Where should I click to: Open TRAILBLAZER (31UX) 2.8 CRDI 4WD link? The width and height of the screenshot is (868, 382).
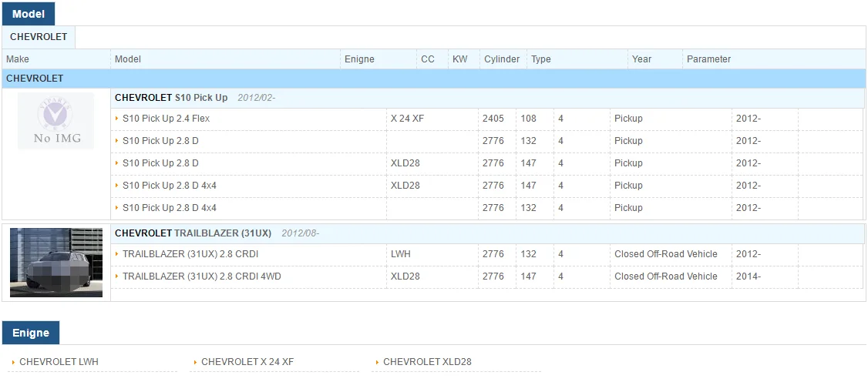tap(201, 276)
